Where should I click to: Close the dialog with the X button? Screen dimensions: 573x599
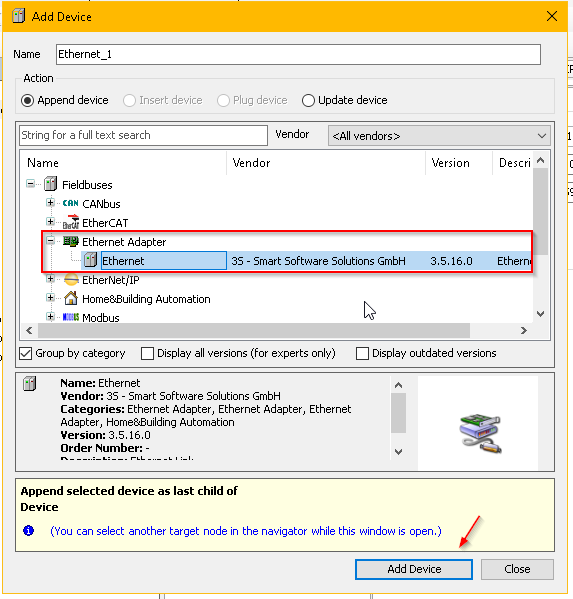point(552,16)
